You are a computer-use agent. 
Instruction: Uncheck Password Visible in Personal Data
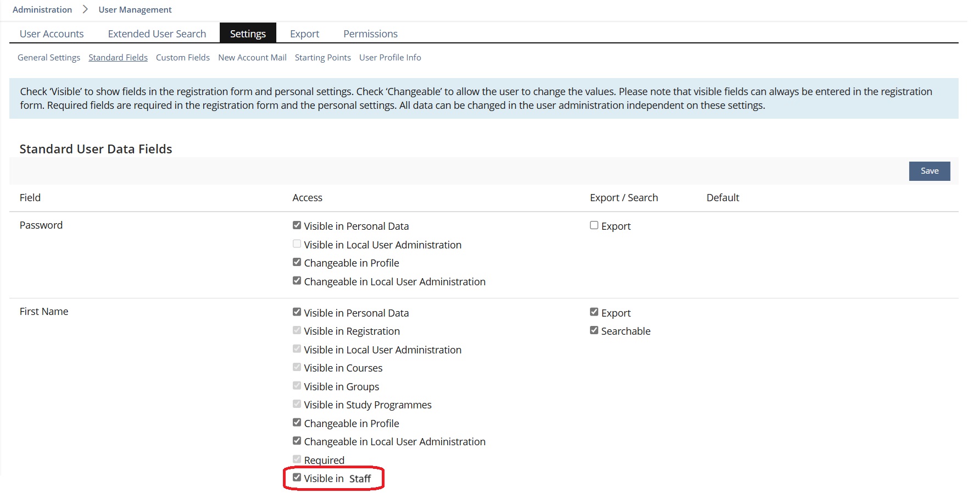(297, 225)
